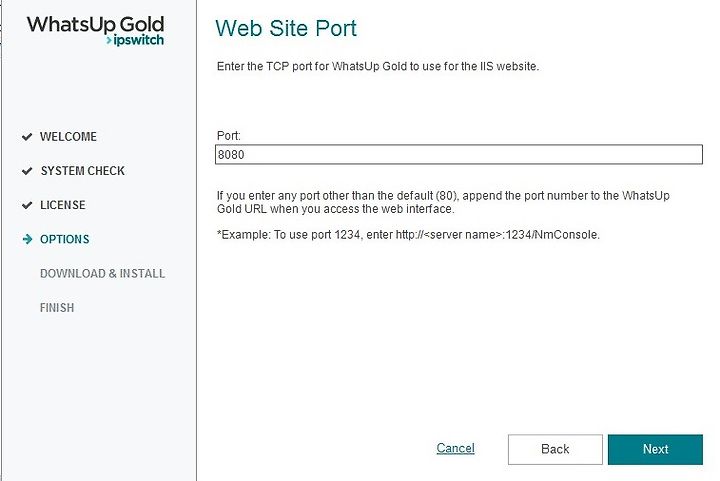This screenshot has width=720, height=481.
Task: Click the default port (80) instruction paragraph
Action: coord(443,202)
